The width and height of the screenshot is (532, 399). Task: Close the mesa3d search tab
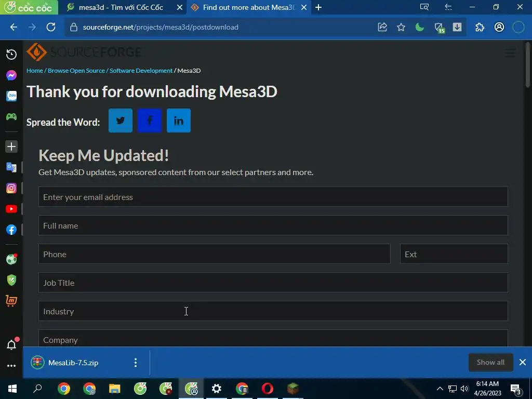tap(180, 7)
